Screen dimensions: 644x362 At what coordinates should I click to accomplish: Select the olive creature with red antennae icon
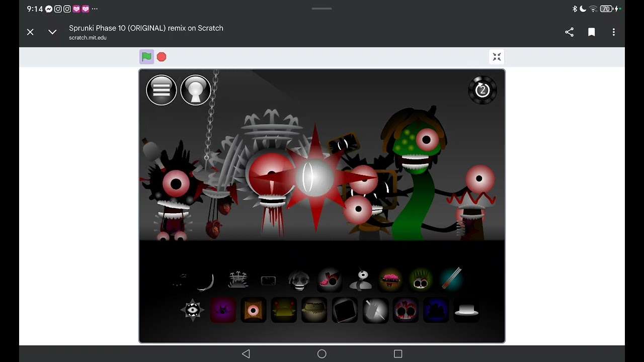pyautogui.click(x=284, y=310)
